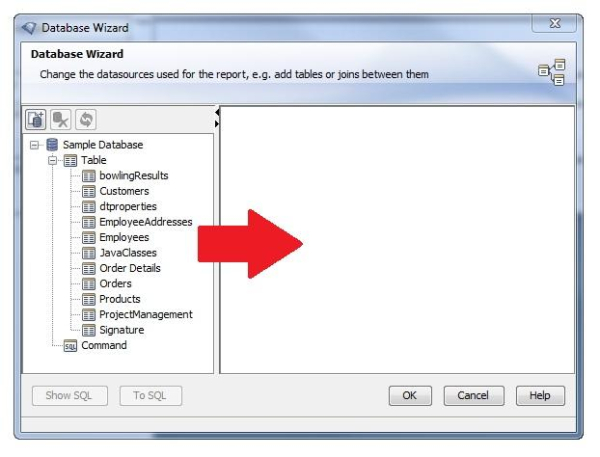Select the Employees table
This screenshot has width=600, height=457.
[x=123, y=238]
